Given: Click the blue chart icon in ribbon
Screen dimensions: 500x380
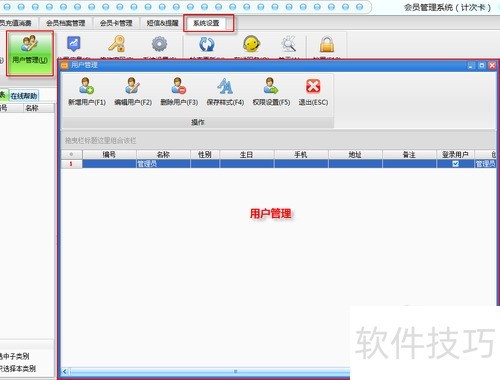Looking at the screenshot, I should click(73, 44).
